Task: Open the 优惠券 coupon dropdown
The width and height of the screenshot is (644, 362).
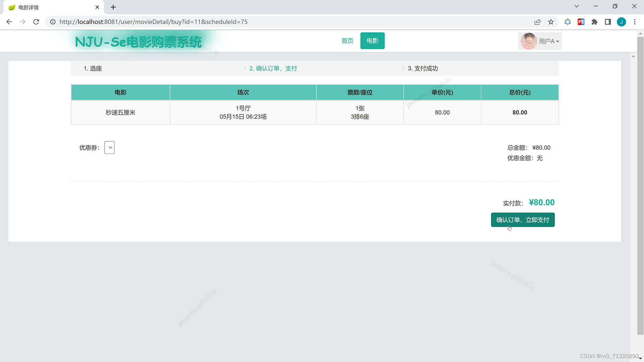Action: click(x=109, y=147)
